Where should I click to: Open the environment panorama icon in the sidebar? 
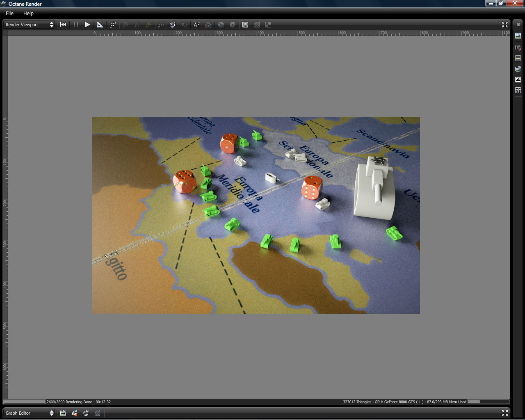(518, 69)
